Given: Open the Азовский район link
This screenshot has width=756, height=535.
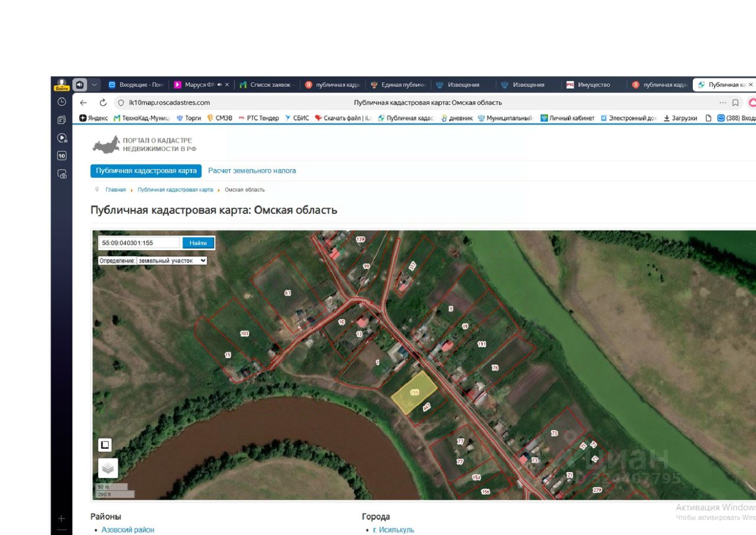Looking at the screenshot, I should coord(128,530).
